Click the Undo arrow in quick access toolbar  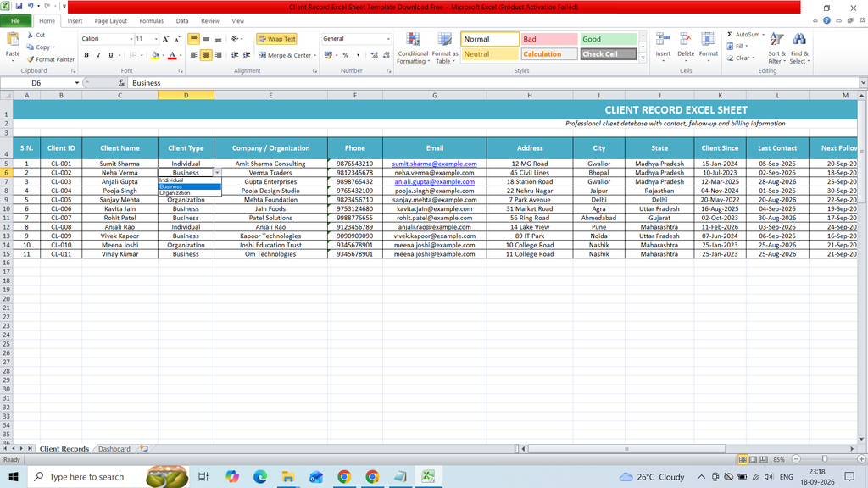pos(31,6)
